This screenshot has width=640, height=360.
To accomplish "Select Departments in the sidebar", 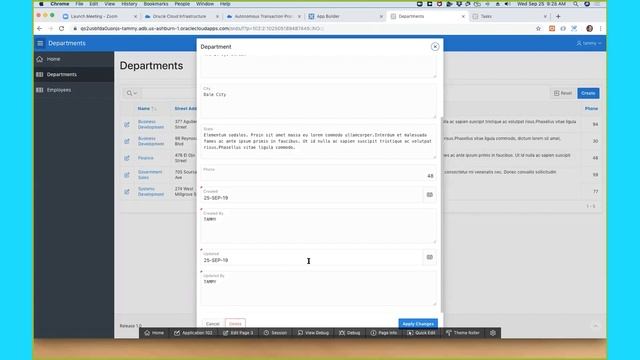I will [74, 75].
